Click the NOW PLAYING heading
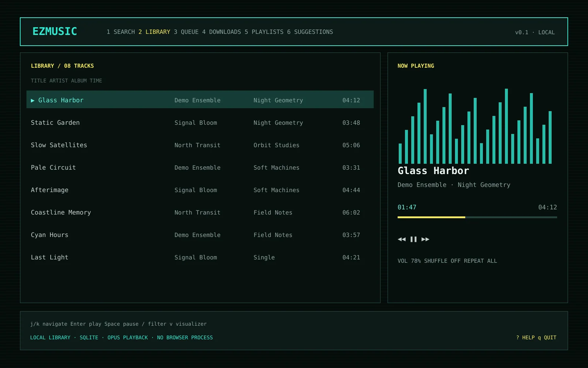The image size is (588, 368). pos(416,66)
